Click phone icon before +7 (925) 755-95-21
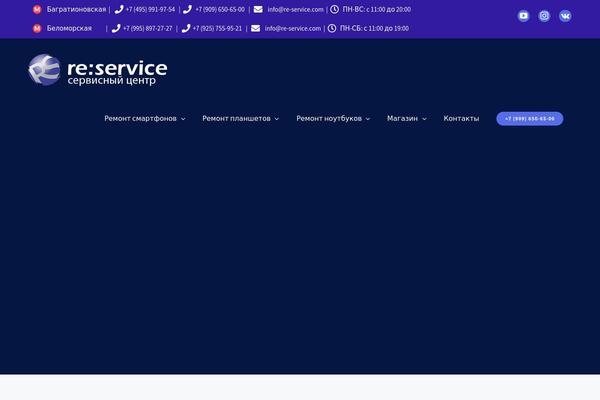Image resolution: width=600 pixels, height=400 pixels. coord(186,28)
